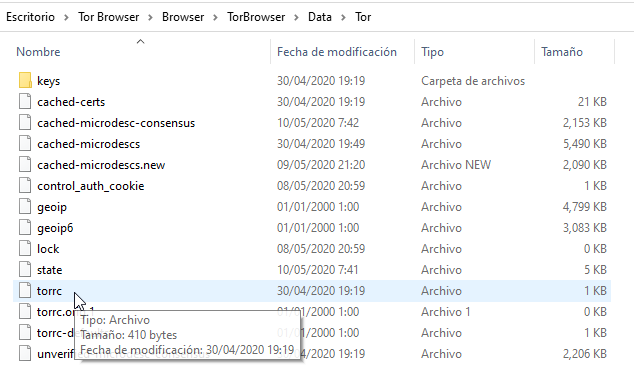
Task: Select the cached-microdesc-consensus file name
Action: pos(116,123)
